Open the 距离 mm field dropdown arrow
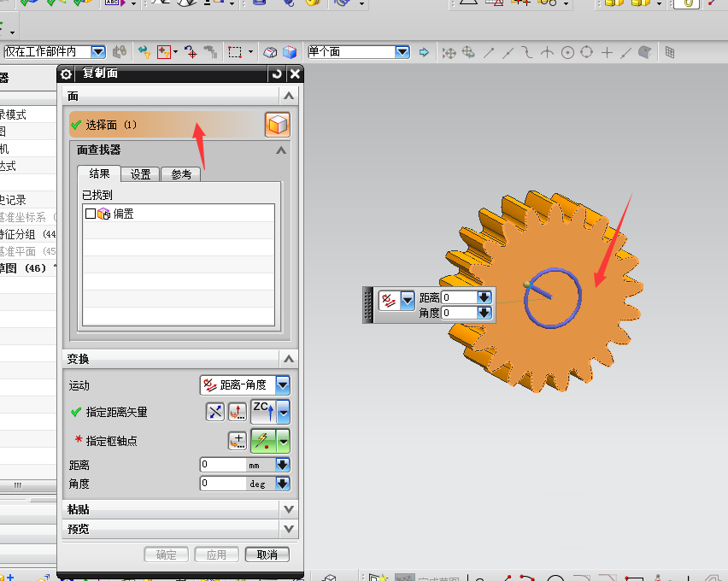Viewport: 728px width, 581px height. click(x=283, y=465)
